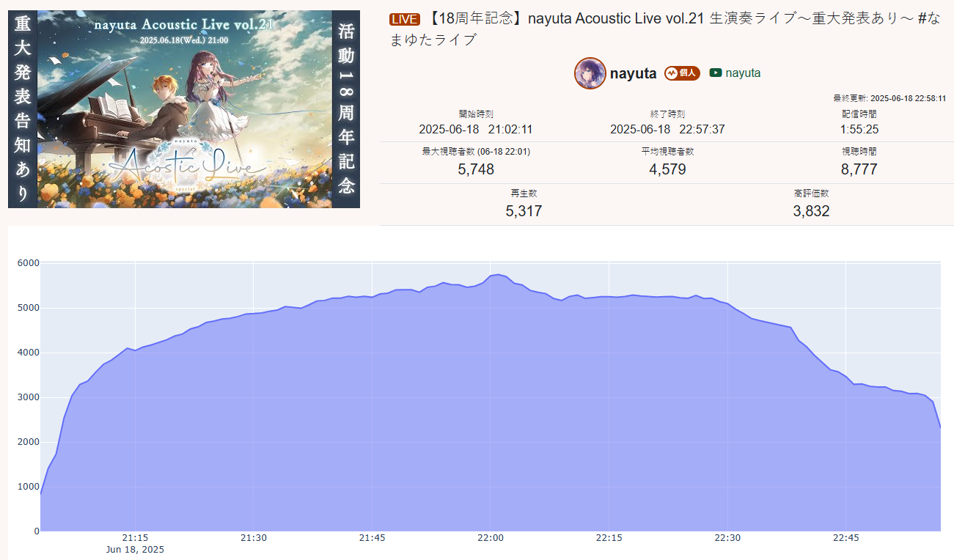Select the stream duration 1:55:25
Viewport: 954px width, 560px height.
859,130
